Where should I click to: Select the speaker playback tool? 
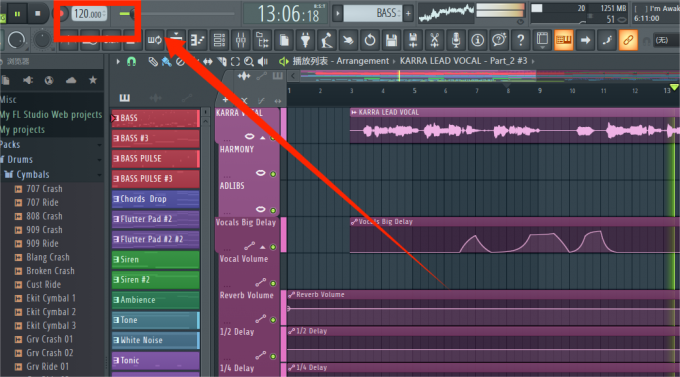click(x=262, y=62)
